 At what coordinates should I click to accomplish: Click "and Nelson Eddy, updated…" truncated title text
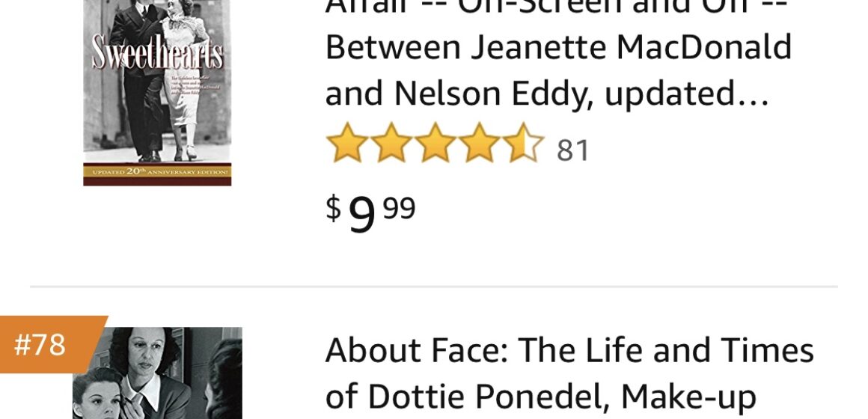547,94
